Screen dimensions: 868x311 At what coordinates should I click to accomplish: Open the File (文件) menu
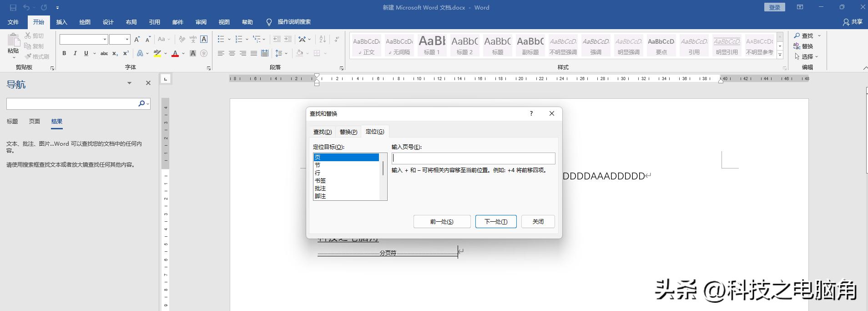pos(14,22)
